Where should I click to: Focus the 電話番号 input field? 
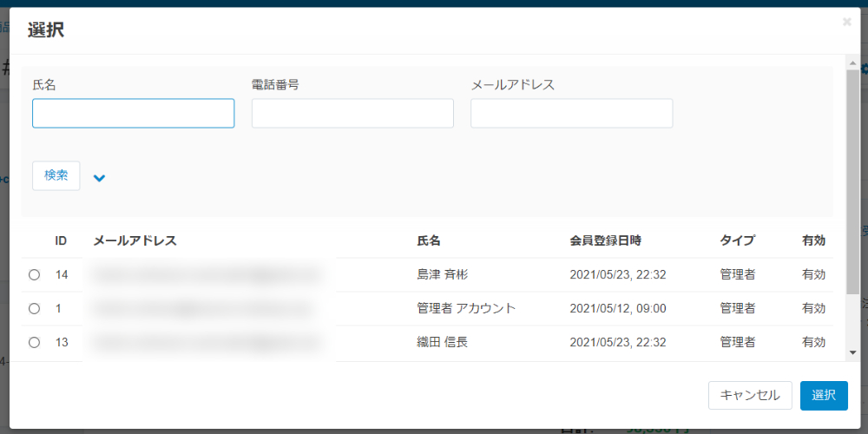352,114
